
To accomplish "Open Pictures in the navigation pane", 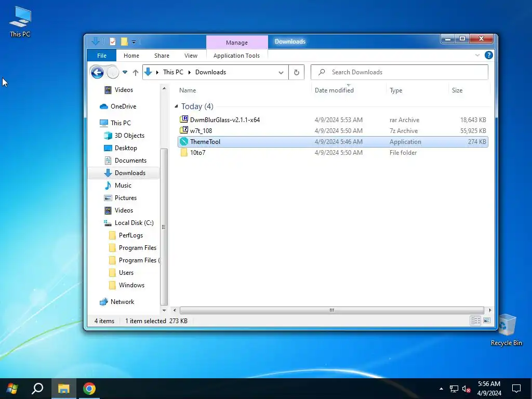I will pos(126,198).
